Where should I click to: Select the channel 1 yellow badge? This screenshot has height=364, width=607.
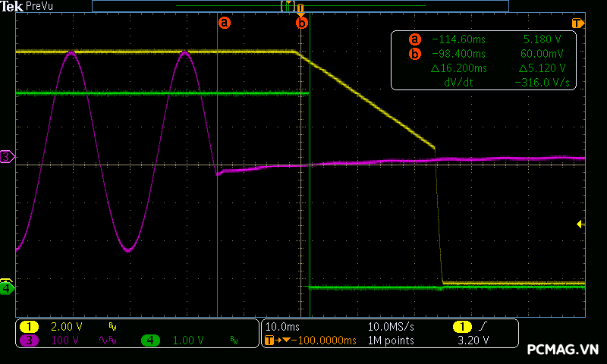tap(30, 326)
